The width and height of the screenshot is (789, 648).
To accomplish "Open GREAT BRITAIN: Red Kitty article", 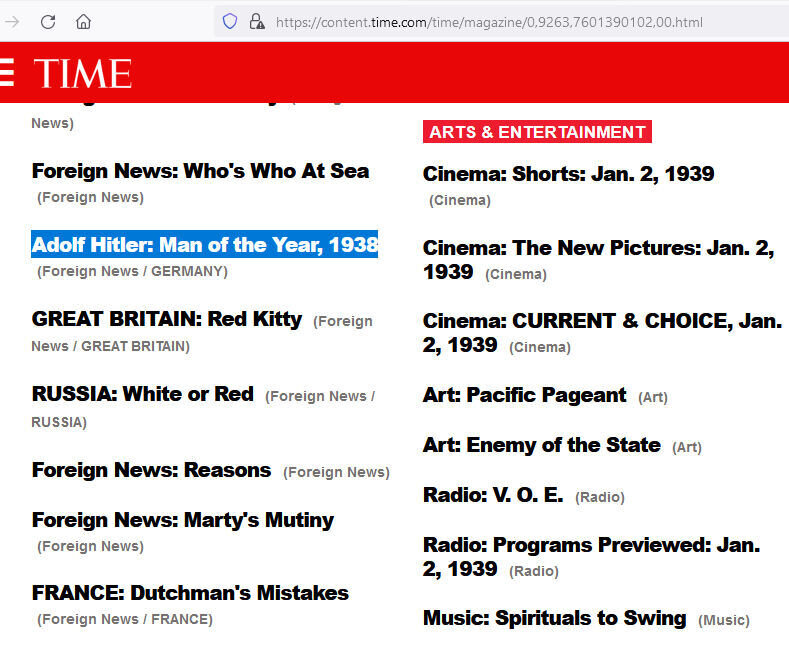I will point(167,319).
